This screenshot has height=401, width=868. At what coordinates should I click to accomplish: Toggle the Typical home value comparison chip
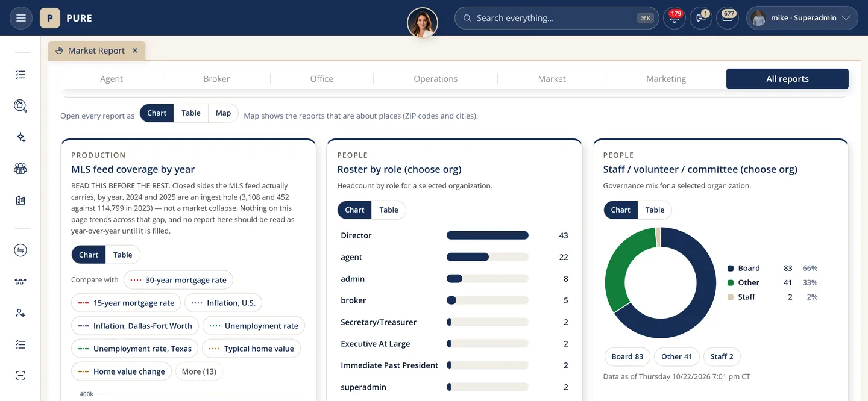point(251,349)
